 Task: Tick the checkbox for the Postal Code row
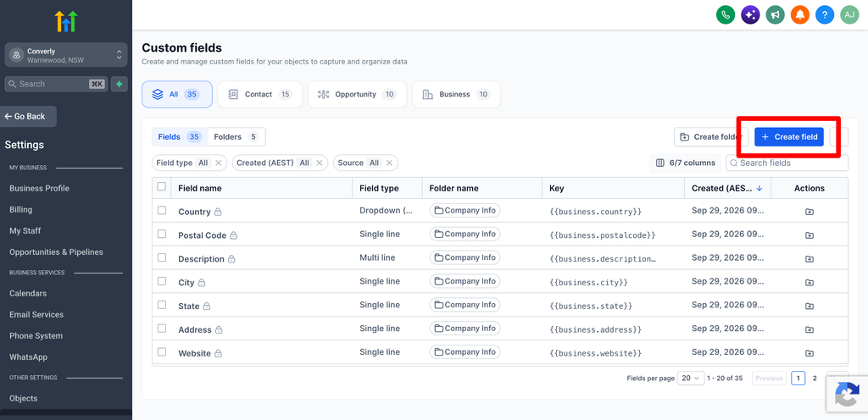(162, 234)
